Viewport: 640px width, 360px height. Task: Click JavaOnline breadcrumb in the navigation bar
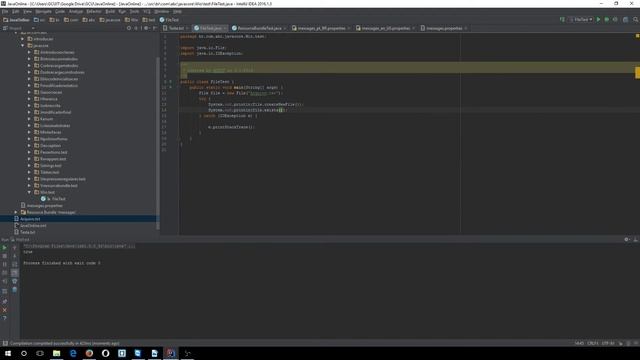pos(16,20)
